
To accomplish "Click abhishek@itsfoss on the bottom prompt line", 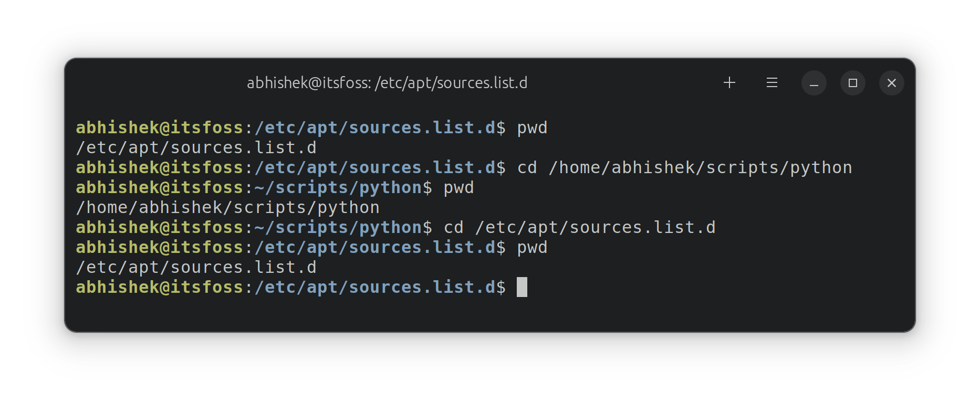I will point(160,288).
